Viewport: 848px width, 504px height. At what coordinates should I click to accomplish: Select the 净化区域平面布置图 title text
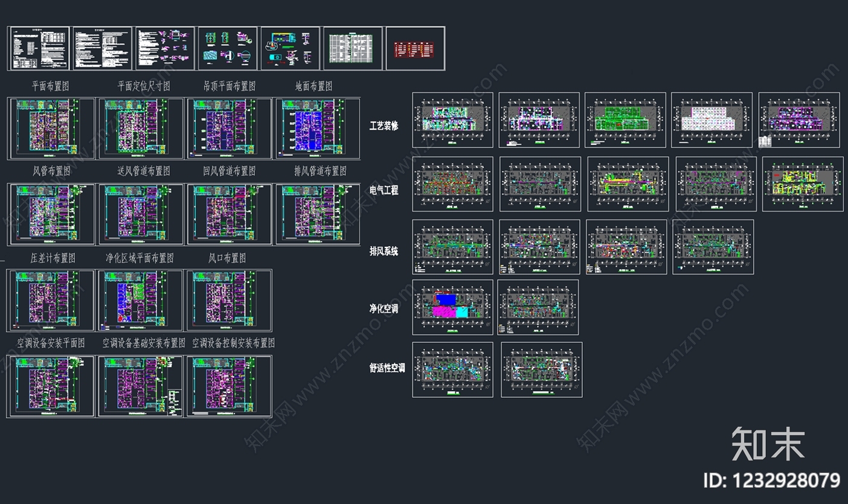click(x=140, y=258)
